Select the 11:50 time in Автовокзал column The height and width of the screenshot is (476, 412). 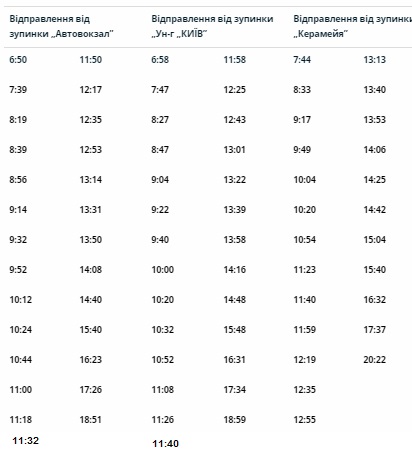[x=91, y=60]
